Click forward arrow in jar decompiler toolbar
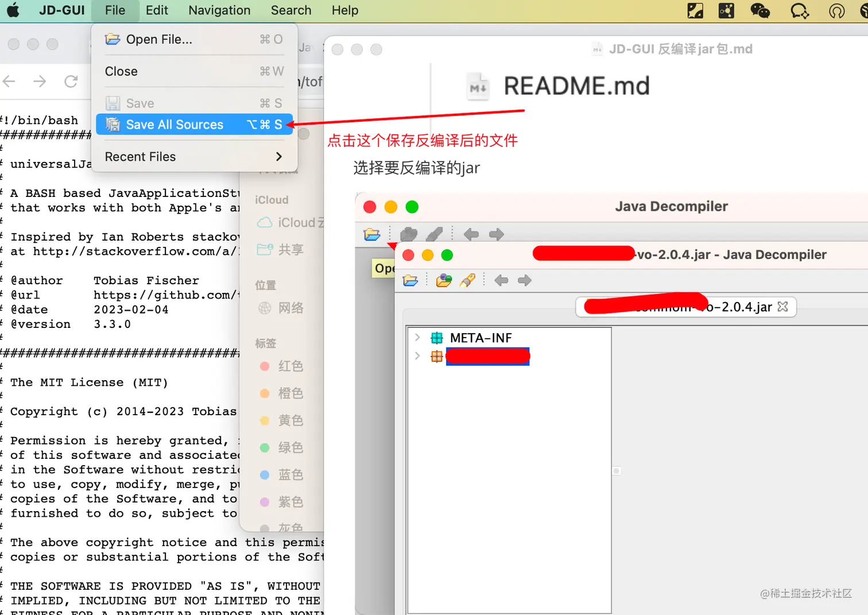 pyautogui.click(x=525, y=280)
